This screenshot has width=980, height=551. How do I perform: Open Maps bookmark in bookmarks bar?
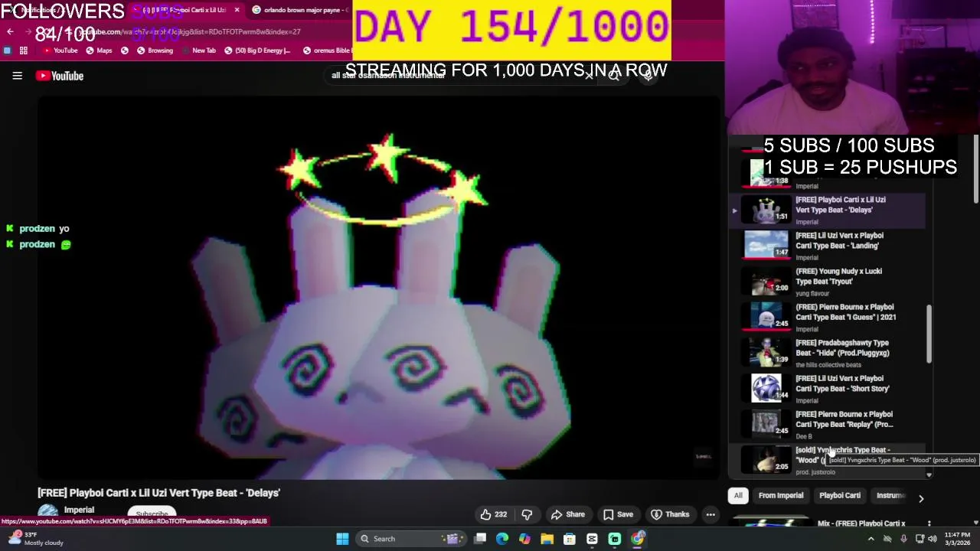(99, 51)
